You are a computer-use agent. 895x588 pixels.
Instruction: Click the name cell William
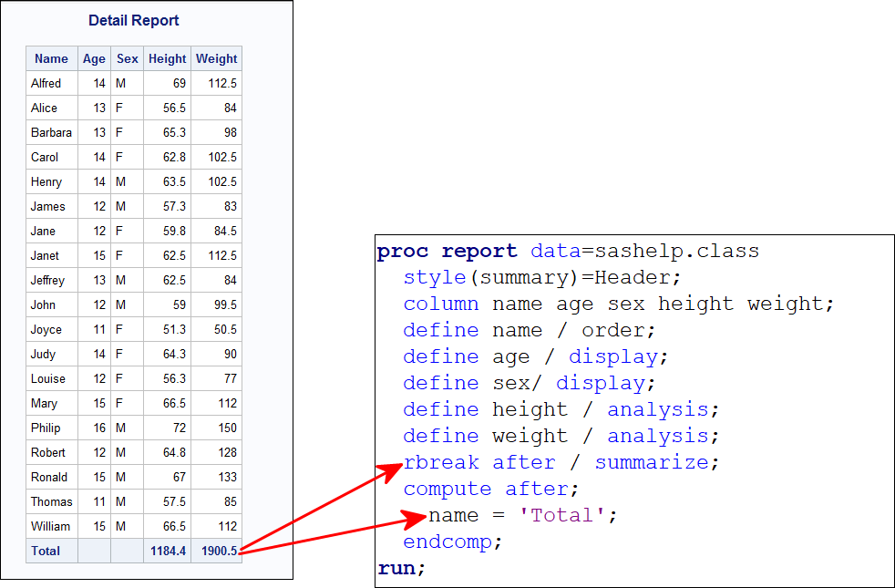tap(50, 526)
